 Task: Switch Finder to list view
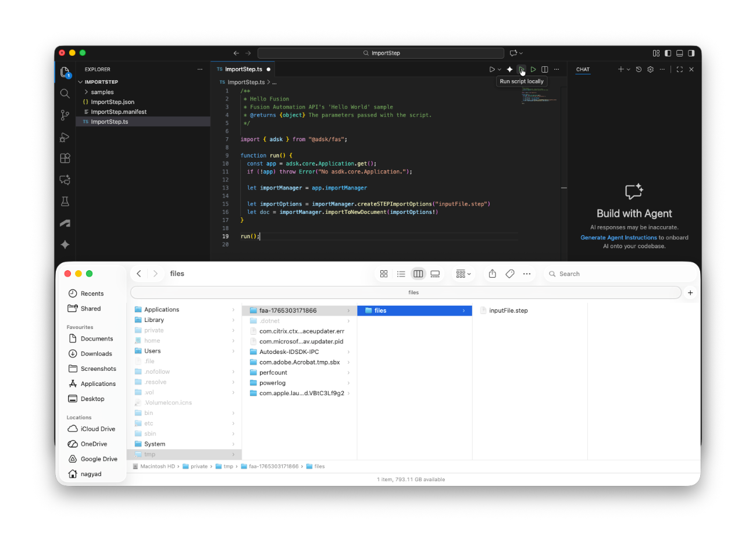[x=401, y=273]
